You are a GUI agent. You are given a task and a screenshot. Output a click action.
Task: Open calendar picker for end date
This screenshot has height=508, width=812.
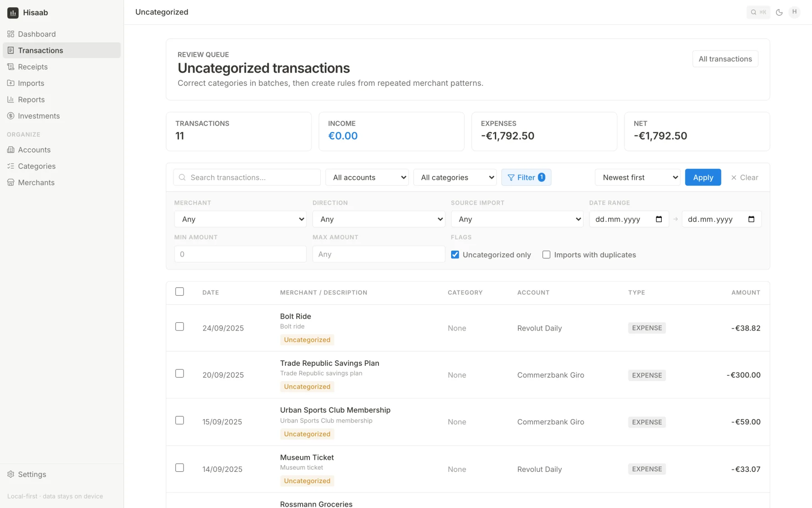pos(751,219)
